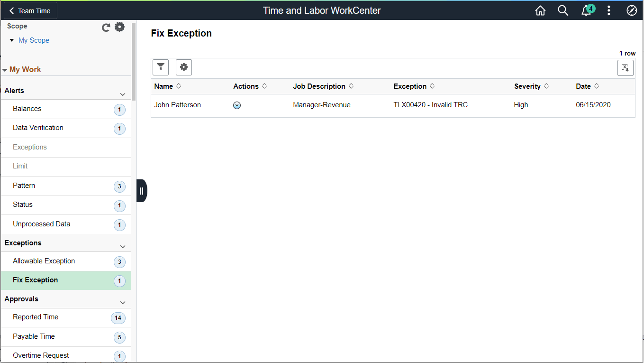Viewport: 644px width, 363px height.
Task: Collapse My Scope
Action: [x=12, y=40]
